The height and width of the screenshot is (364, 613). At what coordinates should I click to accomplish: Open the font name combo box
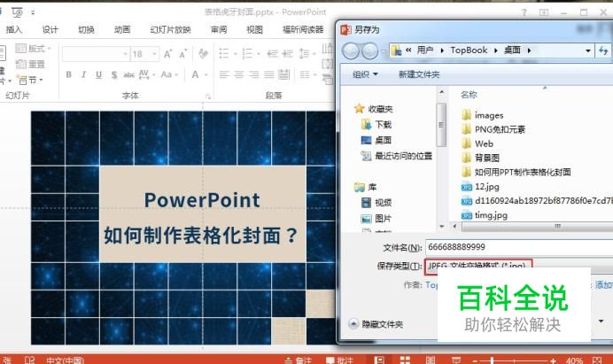point(96,54)
